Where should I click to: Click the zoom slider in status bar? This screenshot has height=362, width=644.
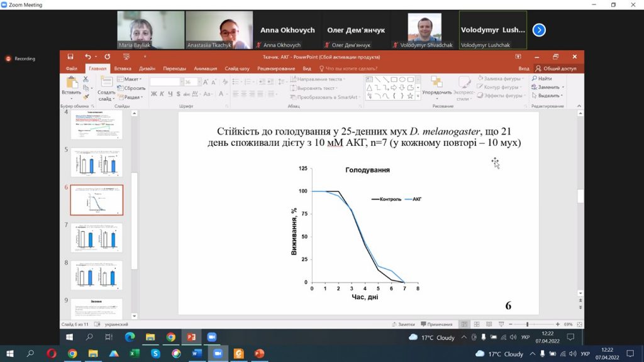pos(534,324)
